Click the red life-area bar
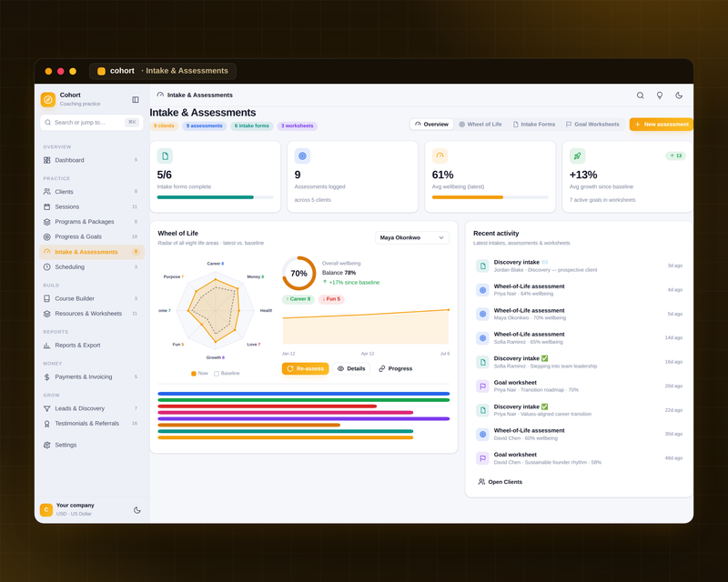The height and width of the screenshot is (582, 728). pos(267,406)
